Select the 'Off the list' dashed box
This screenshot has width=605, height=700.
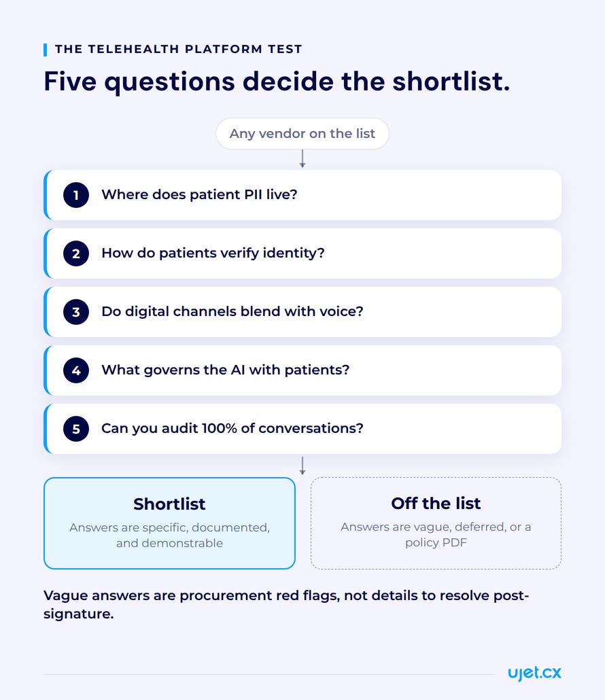pos(436,523)
